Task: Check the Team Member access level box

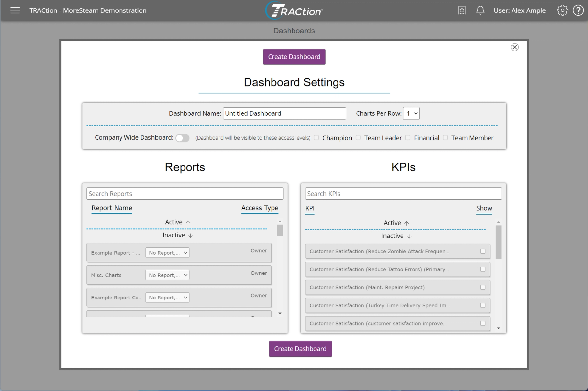Action: [445, 138]
